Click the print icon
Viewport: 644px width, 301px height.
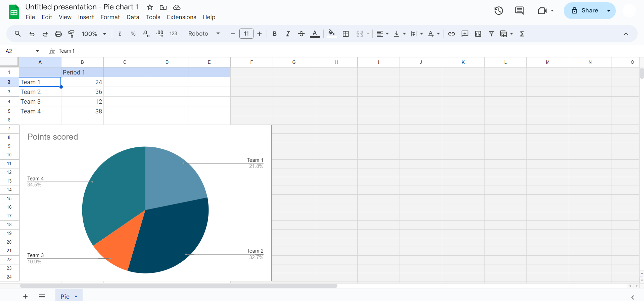click(58, 34)
